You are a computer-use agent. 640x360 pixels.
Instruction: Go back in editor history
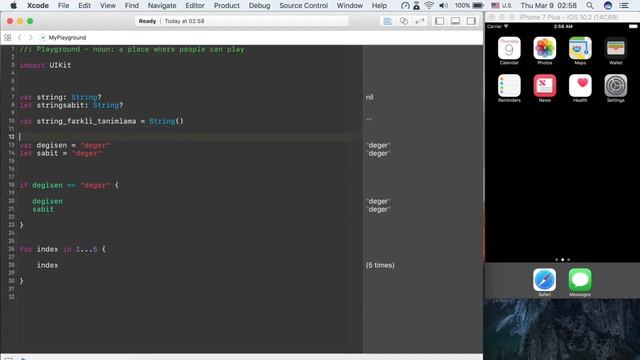(19, 38)
